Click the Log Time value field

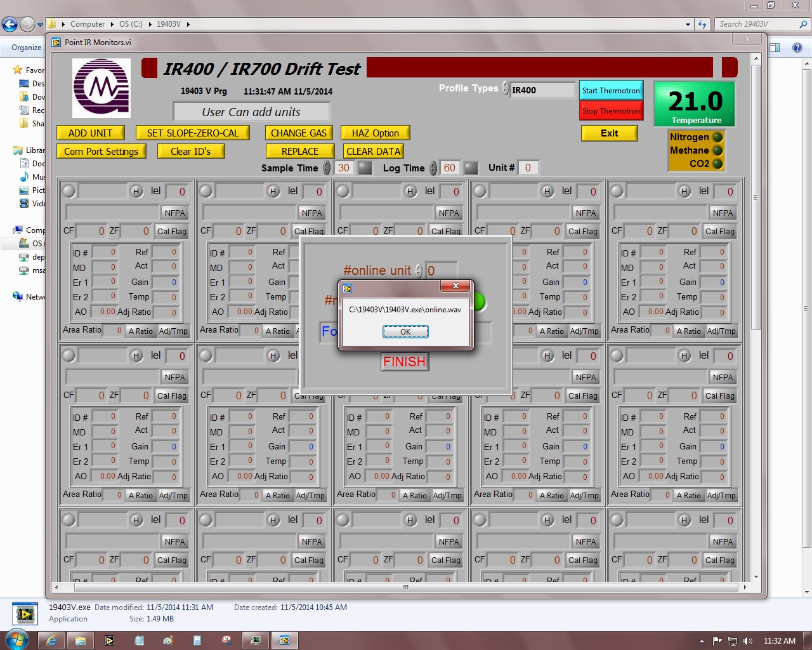(449, 168)
